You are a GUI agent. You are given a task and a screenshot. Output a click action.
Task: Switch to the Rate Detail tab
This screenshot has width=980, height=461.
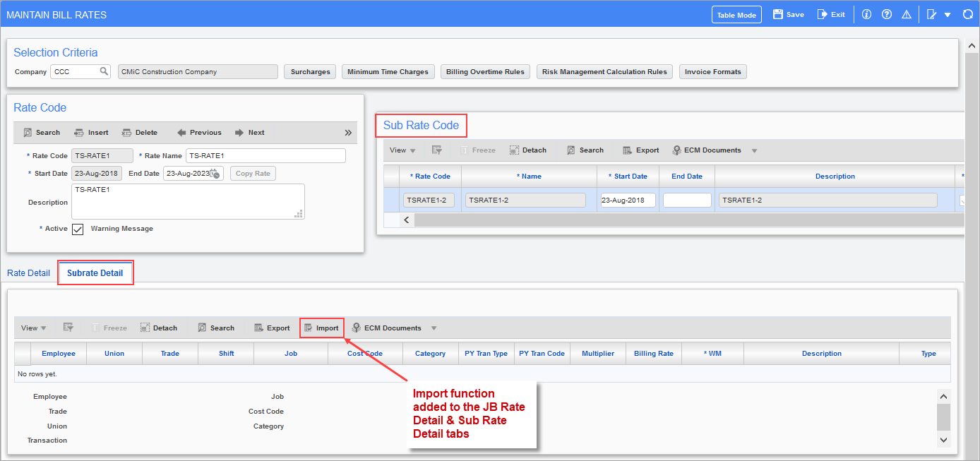(28, 273)
